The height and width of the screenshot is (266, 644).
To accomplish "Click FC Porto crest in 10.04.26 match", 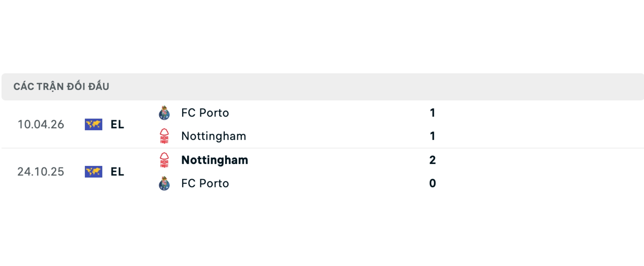I will [164, 113].
